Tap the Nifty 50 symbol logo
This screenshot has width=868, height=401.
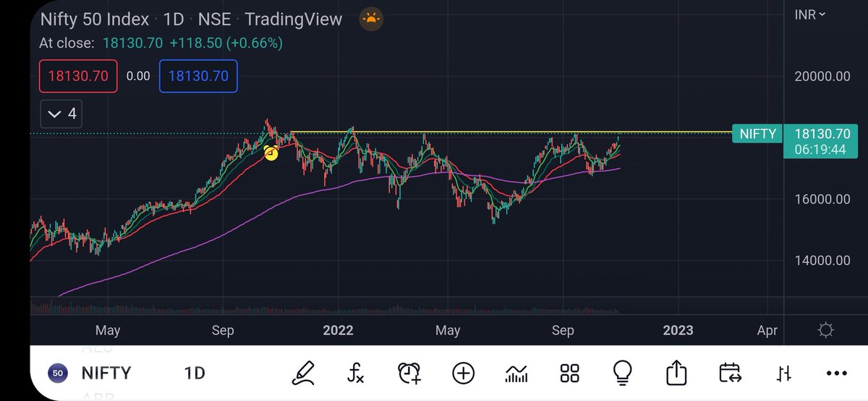[59, 373]
